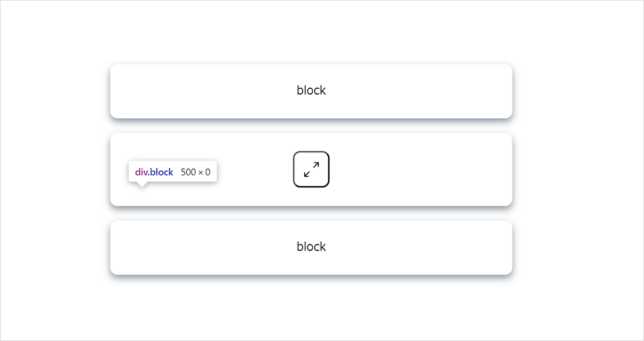Click the "500 × 0" dimension text

coord(196,172)
